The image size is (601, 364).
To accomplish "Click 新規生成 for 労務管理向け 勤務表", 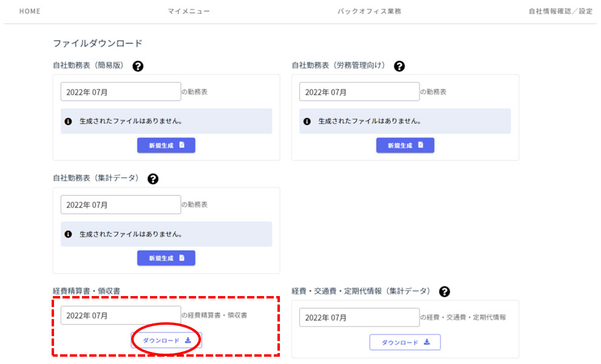I will pos(405,145).
